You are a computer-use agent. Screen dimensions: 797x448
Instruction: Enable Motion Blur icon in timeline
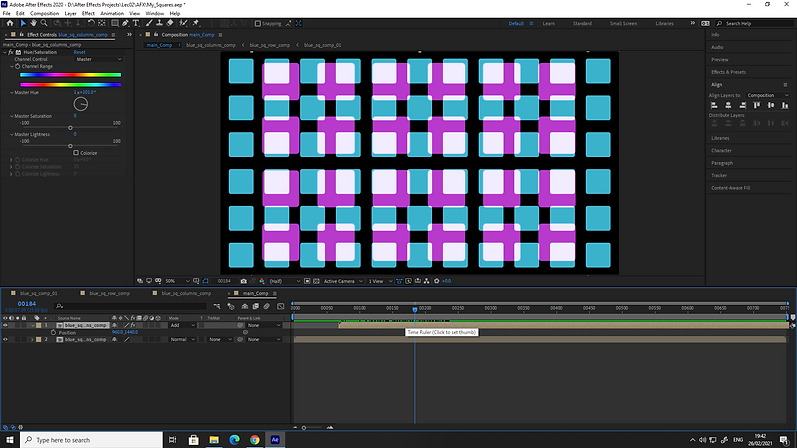pos(267,306)
